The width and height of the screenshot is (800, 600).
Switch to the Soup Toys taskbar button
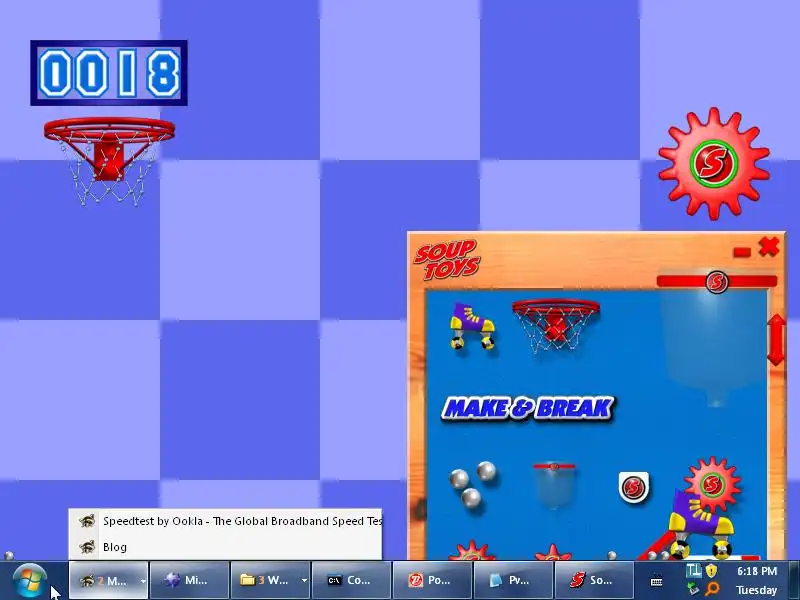(594, 581)
